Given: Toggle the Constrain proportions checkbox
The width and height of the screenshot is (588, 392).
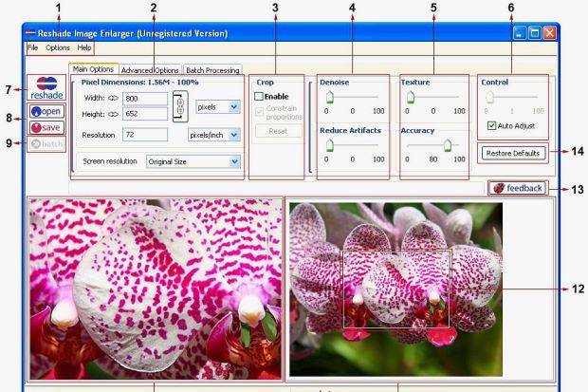Looking at the screenshot, I should click(260, 112).
